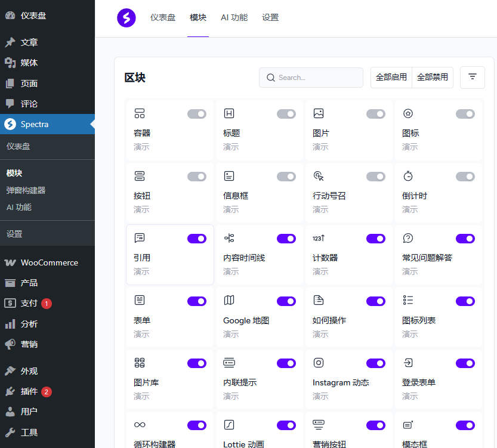Switch to the AI 功能 top tab
This screenshot has height=448, width=497.
(234, 17)
